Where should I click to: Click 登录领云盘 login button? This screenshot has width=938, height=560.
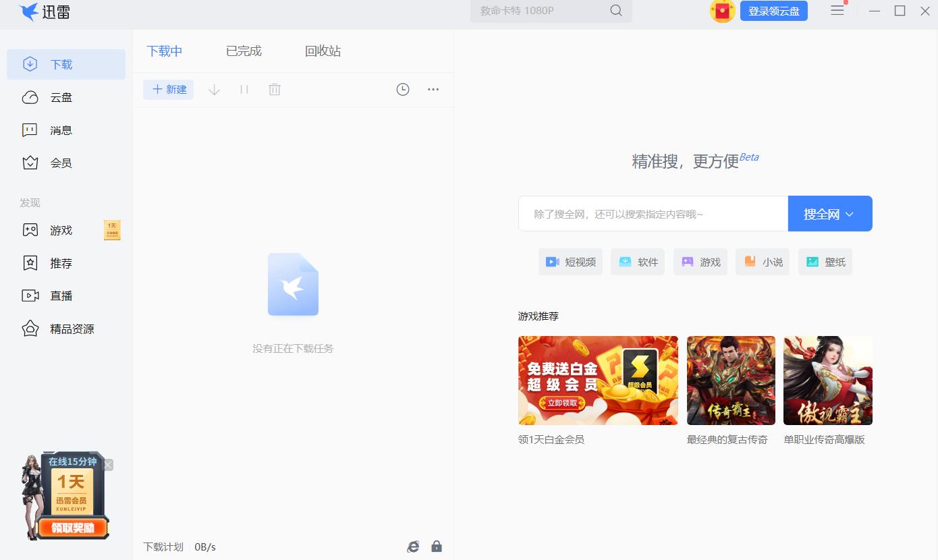[773, 11]
